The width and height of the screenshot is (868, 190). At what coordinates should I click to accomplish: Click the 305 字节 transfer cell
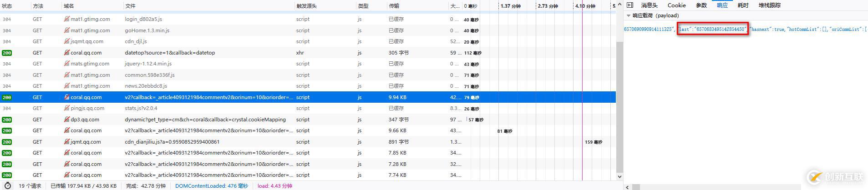click(x=399, y=53)
